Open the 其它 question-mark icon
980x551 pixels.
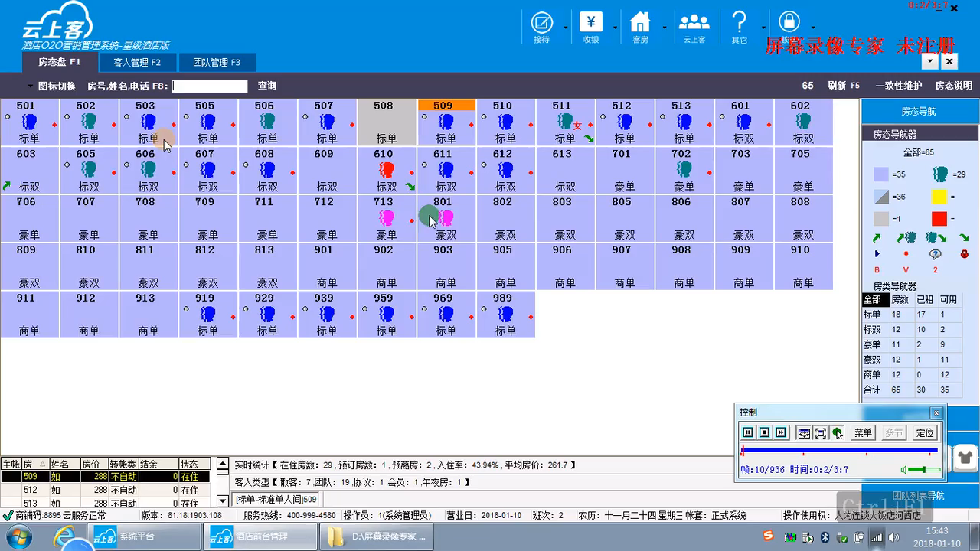pos(739,26)
